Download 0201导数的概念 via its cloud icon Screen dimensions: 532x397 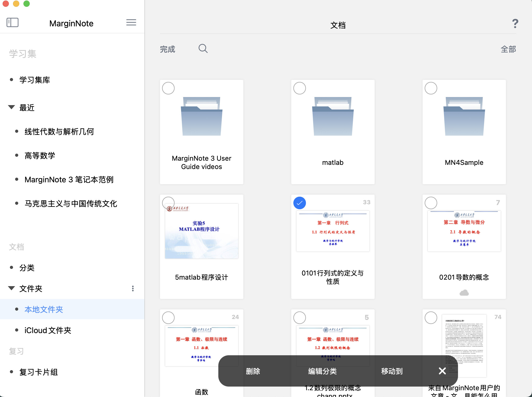coord(464,292)
